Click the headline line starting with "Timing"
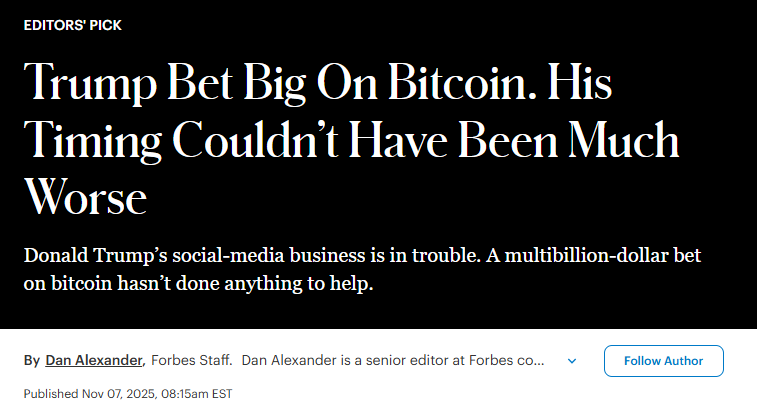The image size is (757, 410). click(x=351, y=141)
